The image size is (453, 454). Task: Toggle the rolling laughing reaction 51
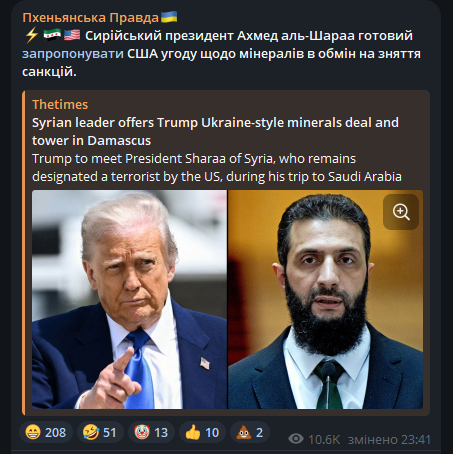[x=100, y=432]
